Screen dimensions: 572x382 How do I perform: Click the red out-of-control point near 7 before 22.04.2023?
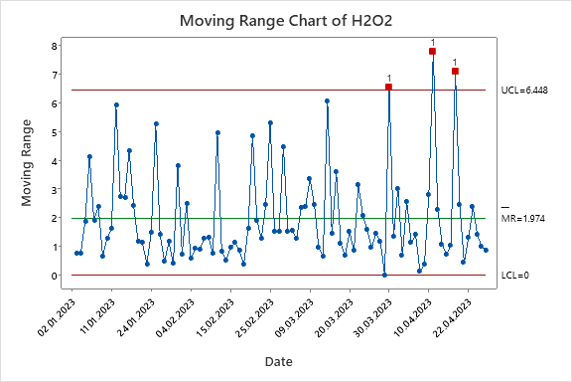pyautogui.click(x=455, y=71)
